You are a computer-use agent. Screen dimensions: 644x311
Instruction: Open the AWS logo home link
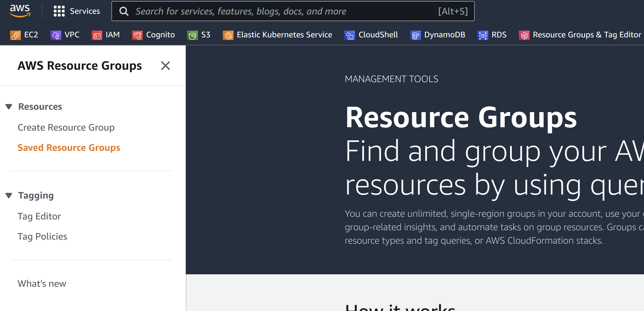click(x=20, y=11)
